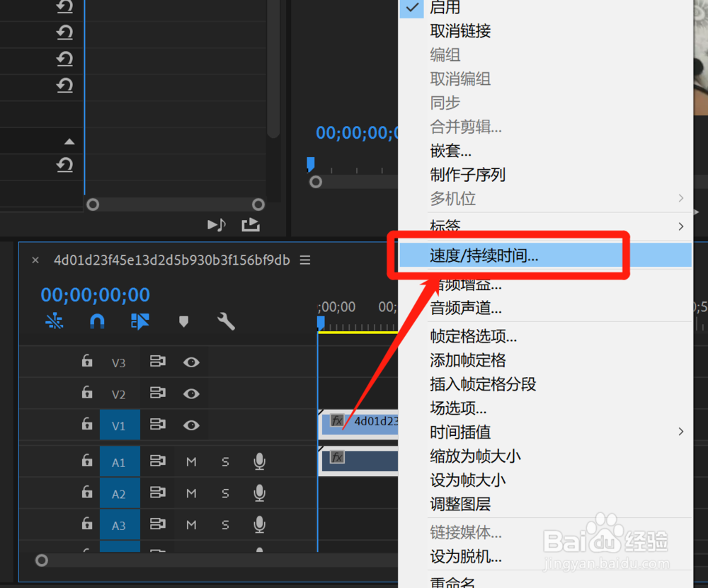Viewport: 708px width, 588px height.
Task: Solo track A2
Action: coord(225,493)
